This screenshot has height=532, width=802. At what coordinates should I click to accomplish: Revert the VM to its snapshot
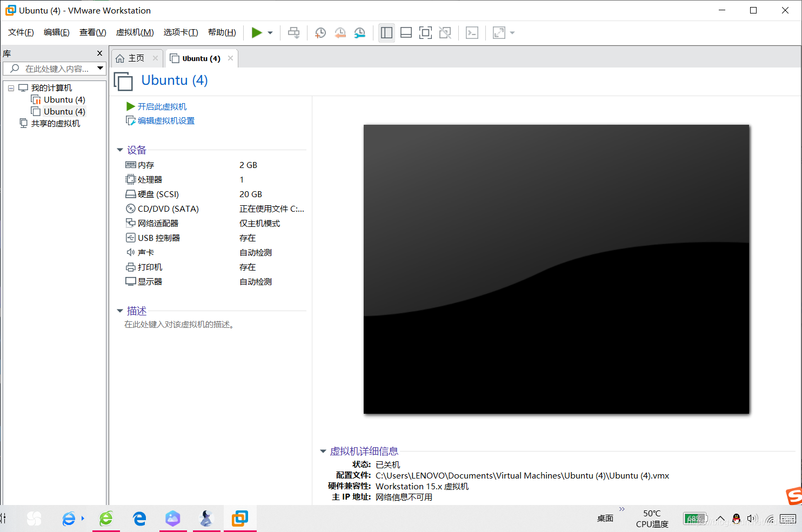coord(340,32)
